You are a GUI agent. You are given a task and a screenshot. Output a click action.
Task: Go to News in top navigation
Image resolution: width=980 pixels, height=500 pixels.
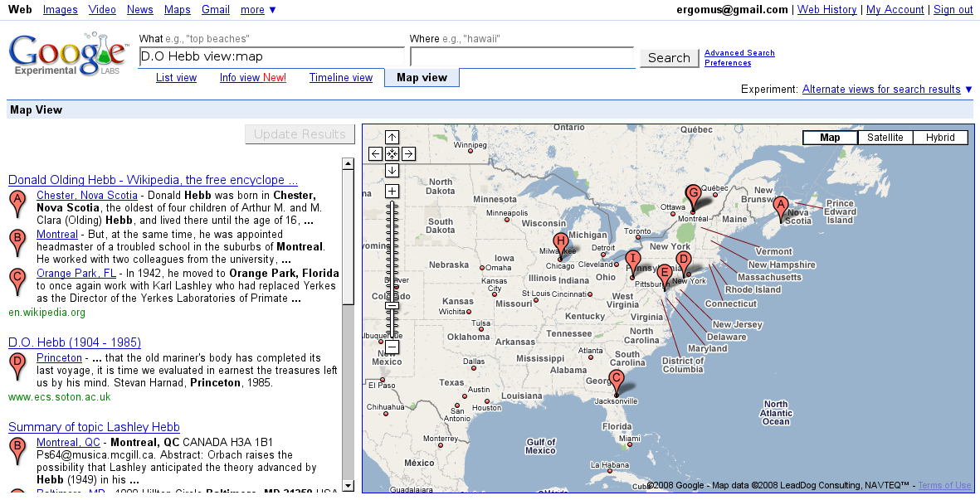click(x=140, y=9)
